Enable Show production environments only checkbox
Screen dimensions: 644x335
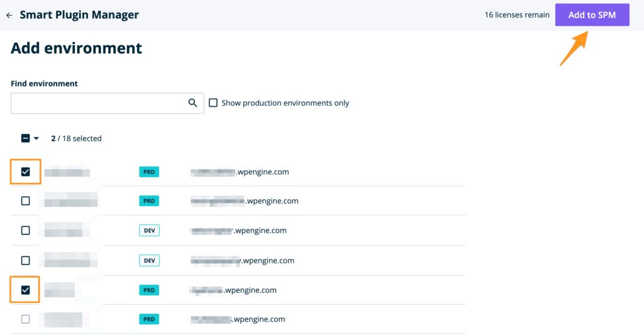(213, 102)
